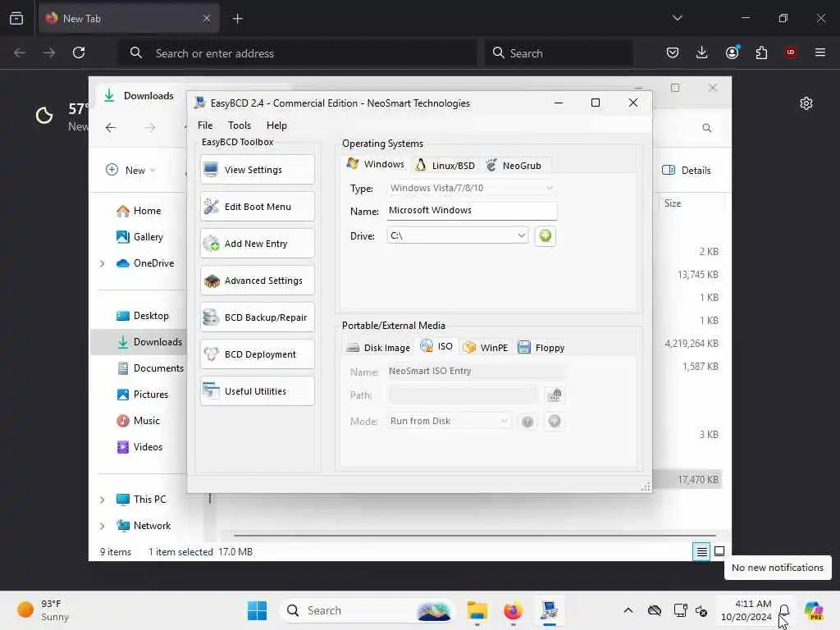Open the Firefox application menu
Image resolution: width=840 pixels, height=630 pixels.
click(820, 52)
